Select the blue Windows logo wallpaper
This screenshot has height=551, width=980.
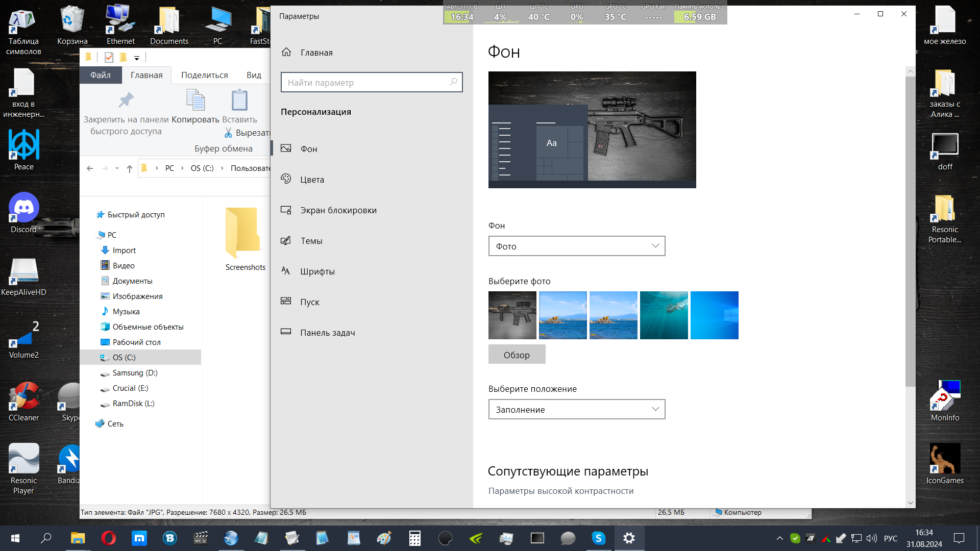(x=714, y=315)
